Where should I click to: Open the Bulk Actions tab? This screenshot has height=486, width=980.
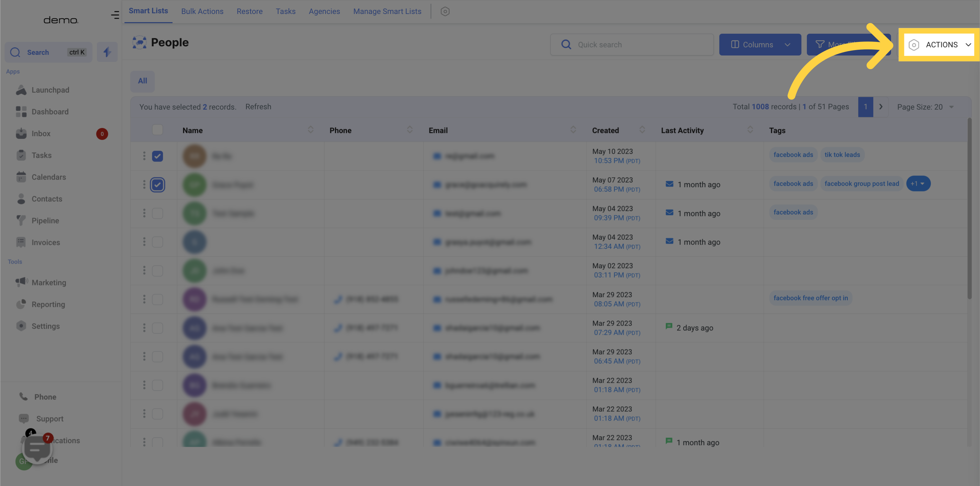pyautogui.click(x=202, y=11)
